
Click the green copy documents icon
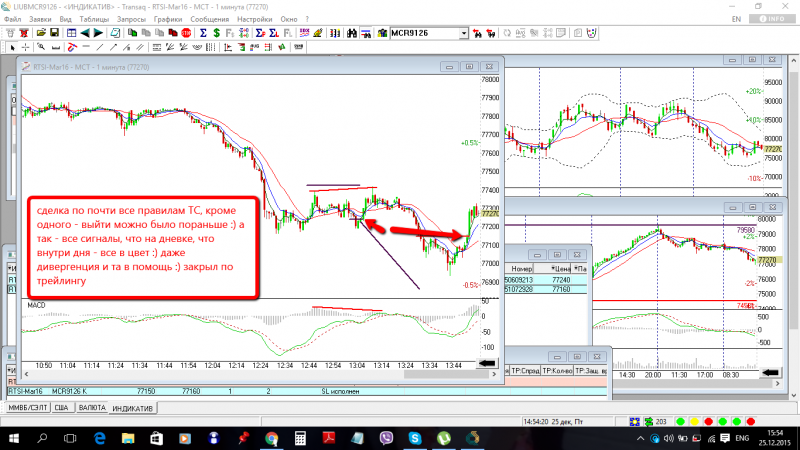point(132,33)
